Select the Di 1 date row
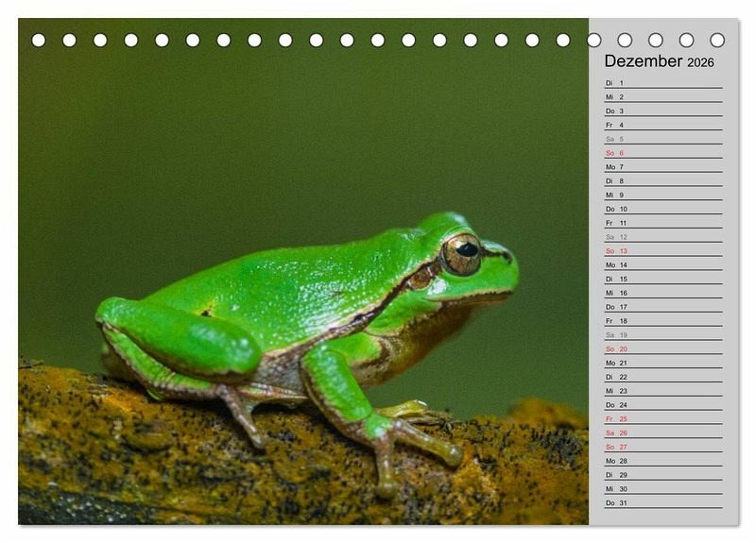 [662, 83]
